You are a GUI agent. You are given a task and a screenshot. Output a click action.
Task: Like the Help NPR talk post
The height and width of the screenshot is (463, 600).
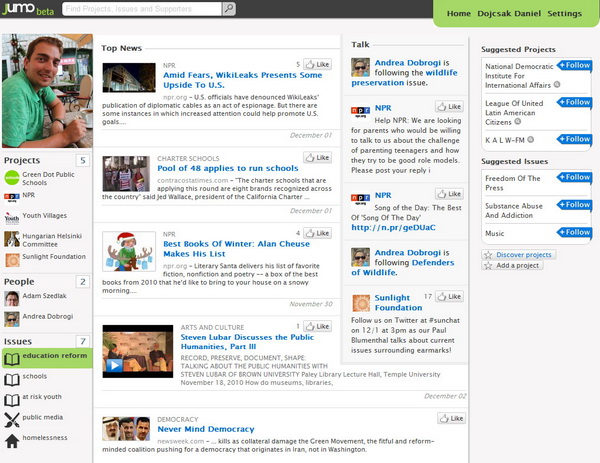pyautogui.click(x=449, y=106)
